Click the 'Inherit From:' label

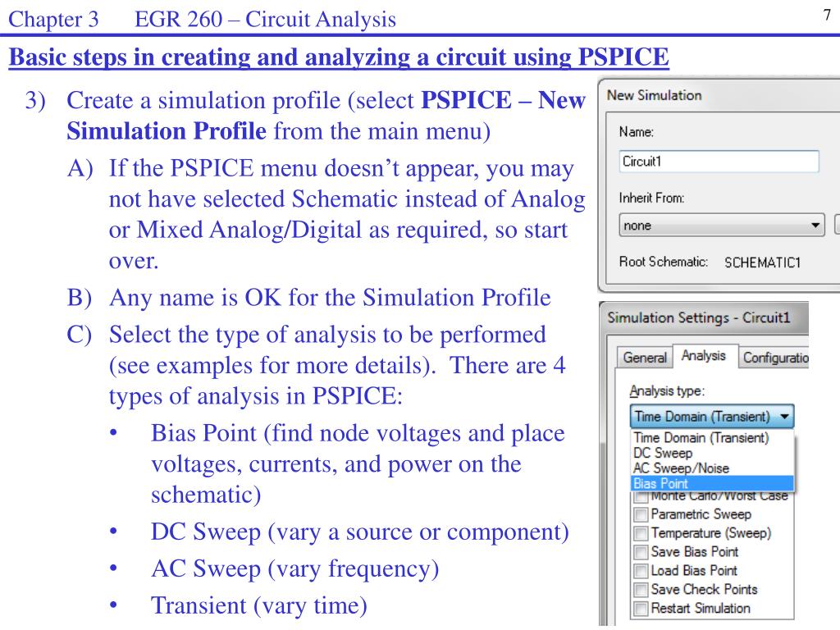coord(651,199)
